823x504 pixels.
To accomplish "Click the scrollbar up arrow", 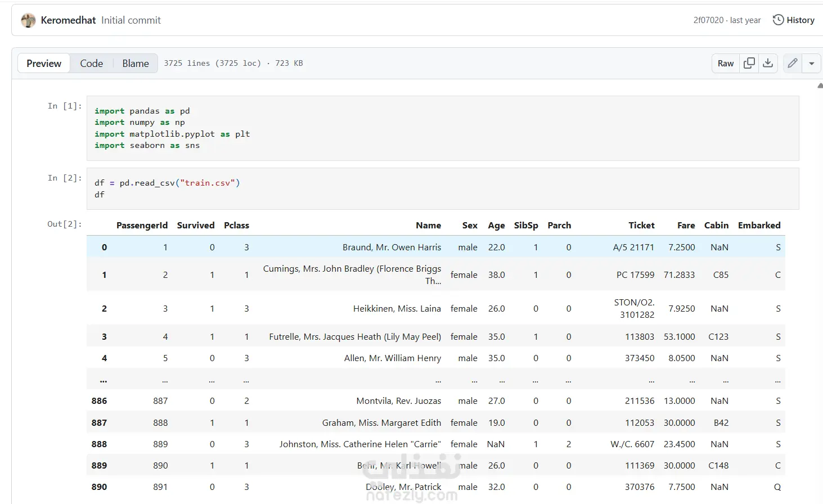I will 820,86.
